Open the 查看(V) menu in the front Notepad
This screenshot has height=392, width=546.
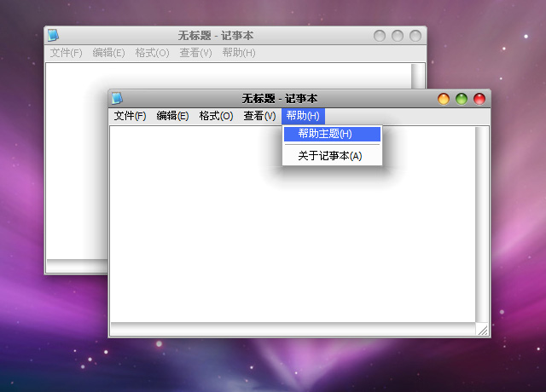[x=259, y=116]
